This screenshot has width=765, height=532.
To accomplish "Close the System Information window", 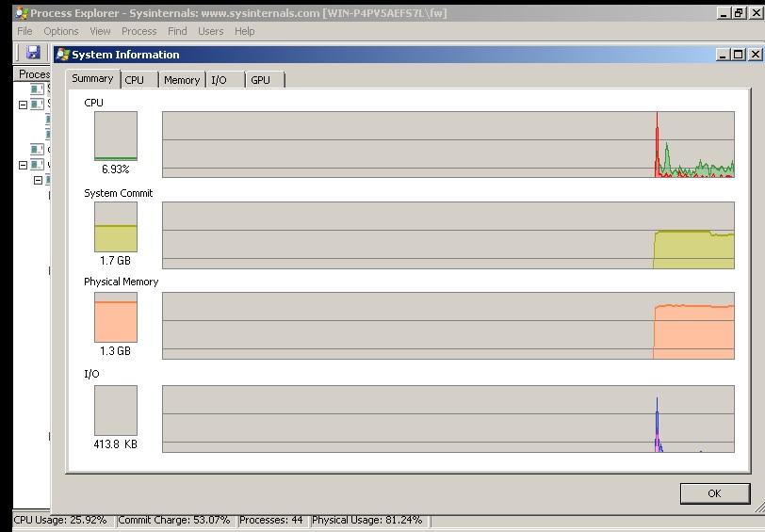I will click(x=756, y=55).
